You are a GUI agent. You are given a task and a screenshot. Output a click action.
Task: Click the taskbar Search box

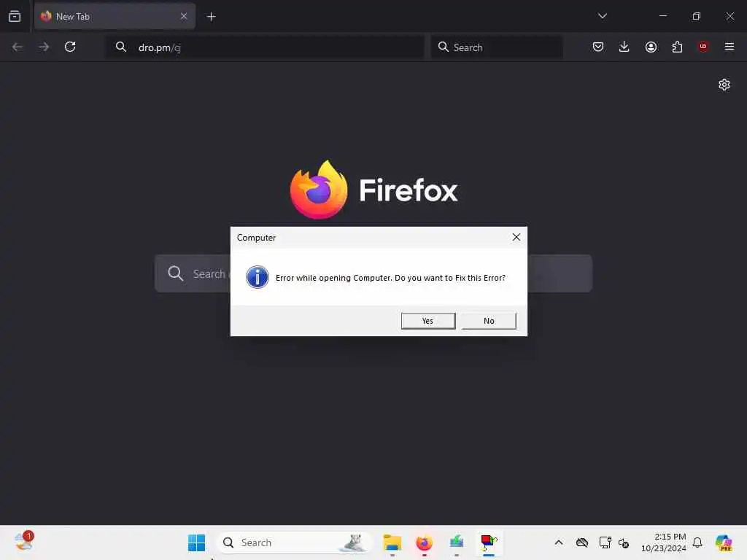tap(294, 542)
